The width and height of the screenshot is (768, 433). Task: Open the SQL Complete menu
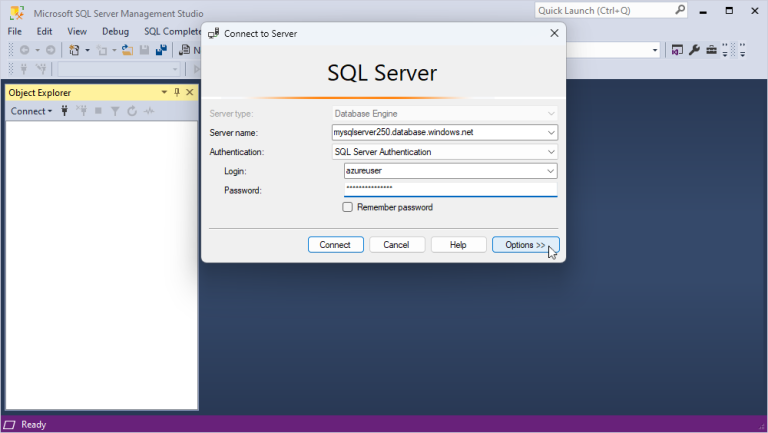pyautogui.click(x=172, y=31)
